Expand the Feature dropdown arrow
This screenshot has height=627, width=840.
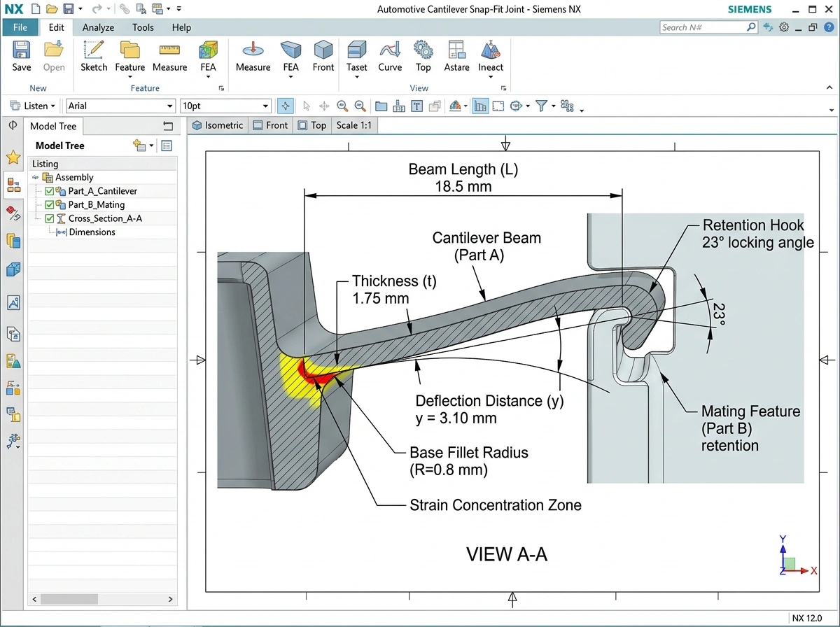click(x=130, y=78)
